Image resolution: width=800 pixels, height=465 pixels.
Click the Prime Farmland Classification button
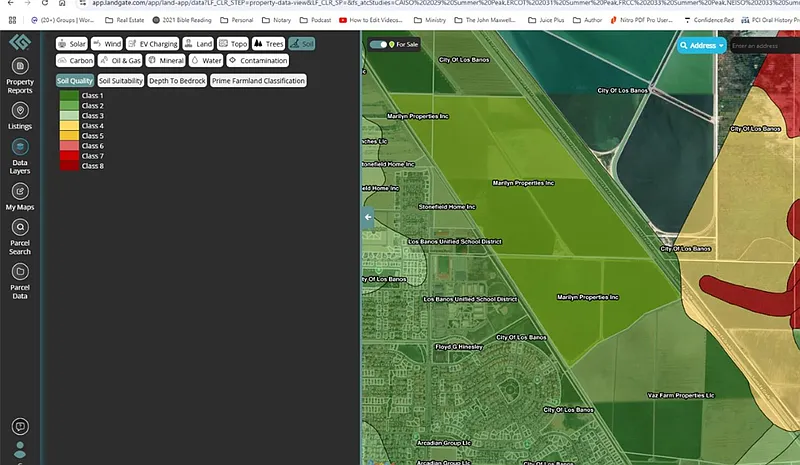(x=258, y=80)
